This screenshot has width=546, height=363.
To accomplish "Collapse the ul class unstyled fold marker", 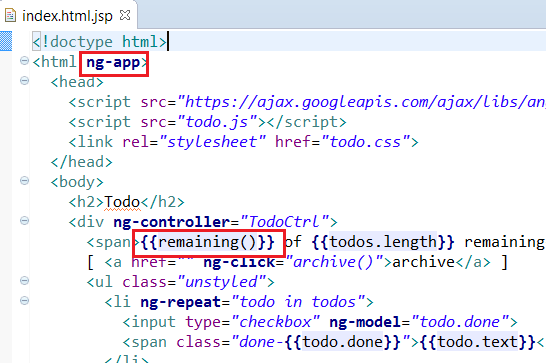I will tap(24, 281).
